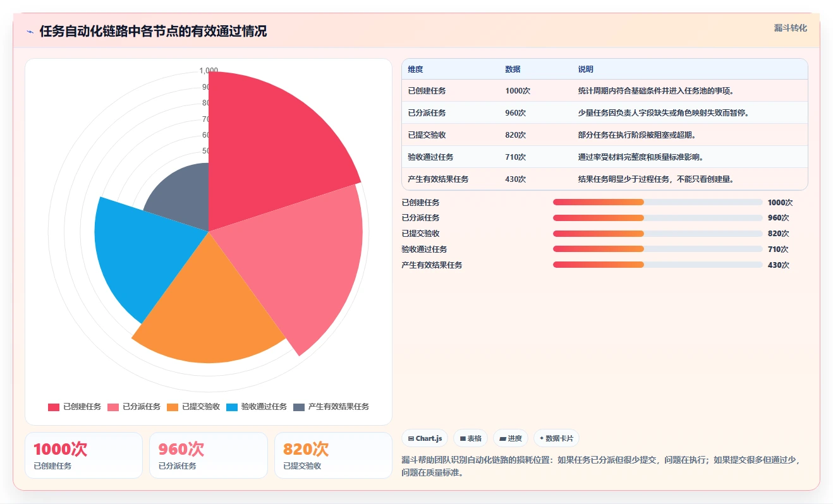Click the 已提交验收 progress bar
The height and width of the screenshot is (504, 833).
[x=657, y=234]
